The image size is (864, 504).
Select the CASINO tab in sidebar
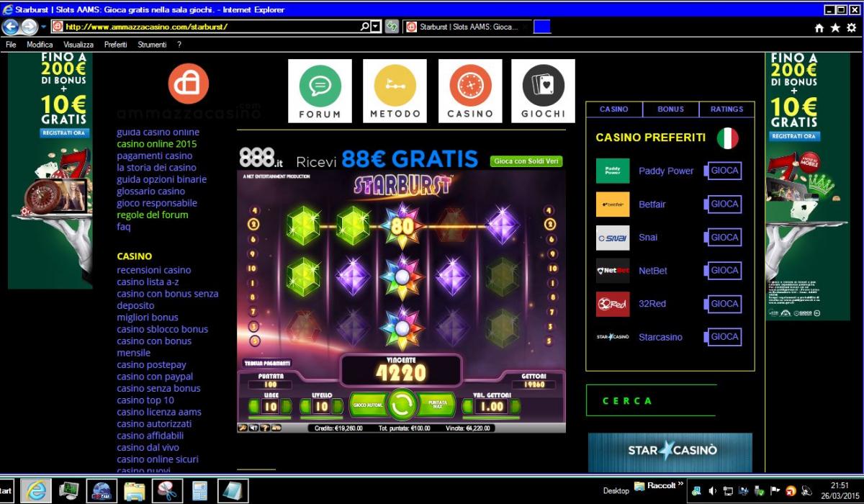click(614, 109)
